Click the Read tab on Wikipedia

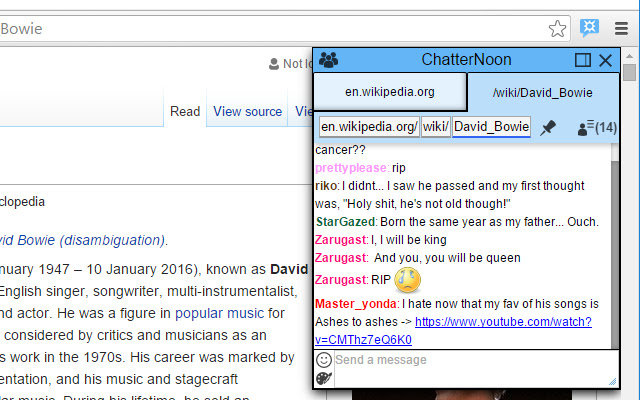tap(185, 111)
